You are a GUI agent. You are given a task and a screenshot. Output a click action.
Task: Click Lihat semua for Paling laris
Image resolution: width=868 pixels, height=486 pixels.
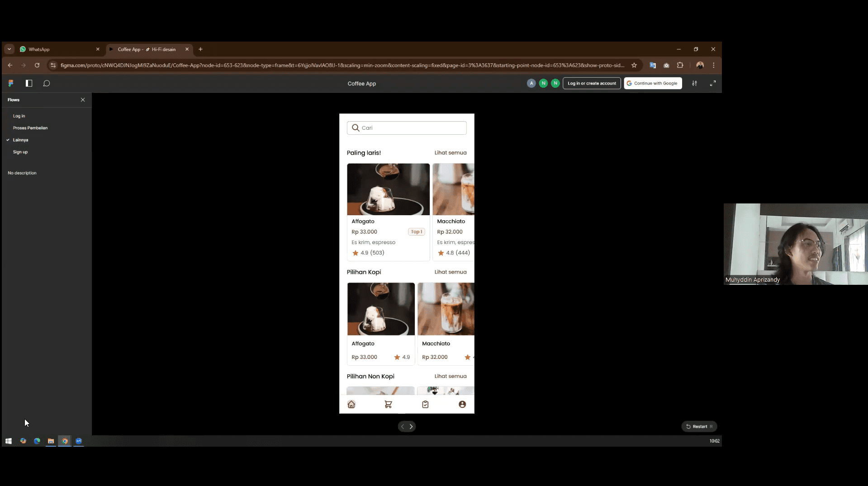click(451, 153)
